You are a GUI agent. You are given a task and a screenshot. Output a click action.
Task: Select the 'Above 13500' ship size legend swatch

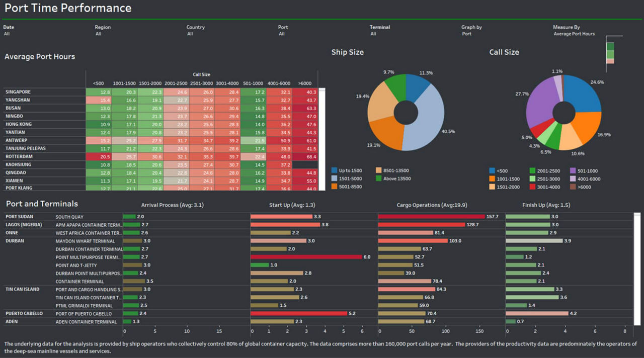tap(378, 178)
